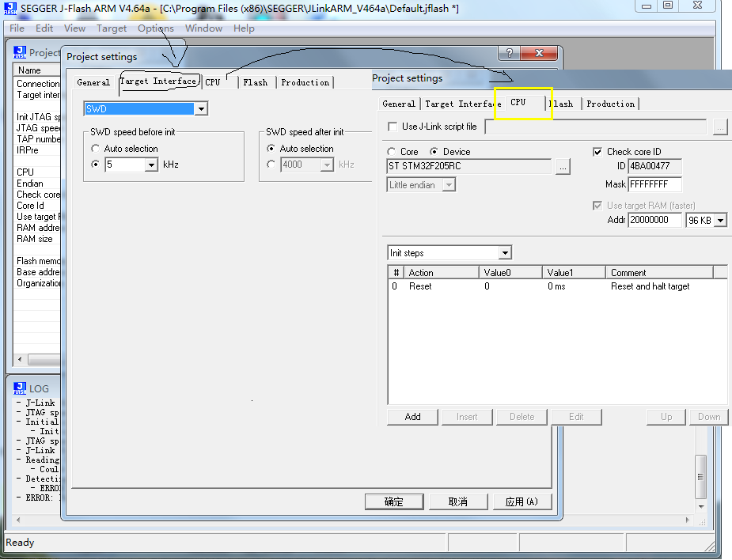Click the Insert button

click(467, 417)
